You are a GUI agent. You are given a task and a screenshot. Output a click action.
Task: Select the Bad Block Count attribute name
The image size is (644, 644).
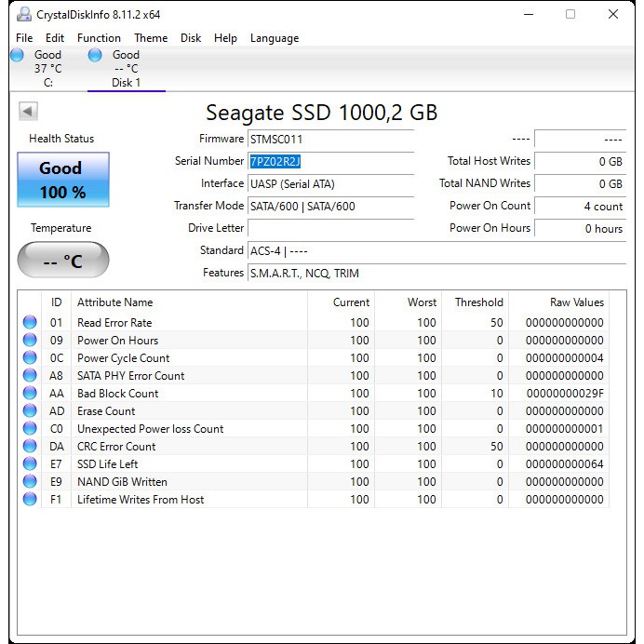118,394
